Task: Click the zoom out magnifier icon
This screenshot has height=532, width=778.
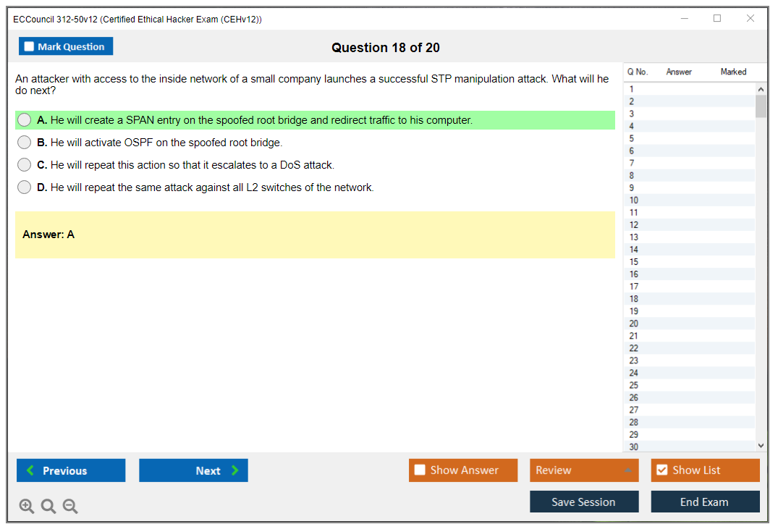Action: click(x=70, y=507)
